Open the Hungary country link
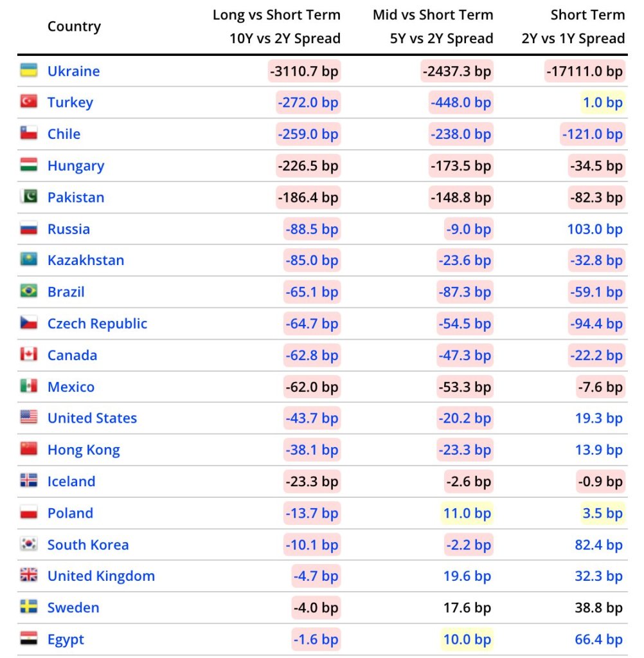The height and width of the screenshot is (658, 644). pos(75,166)
